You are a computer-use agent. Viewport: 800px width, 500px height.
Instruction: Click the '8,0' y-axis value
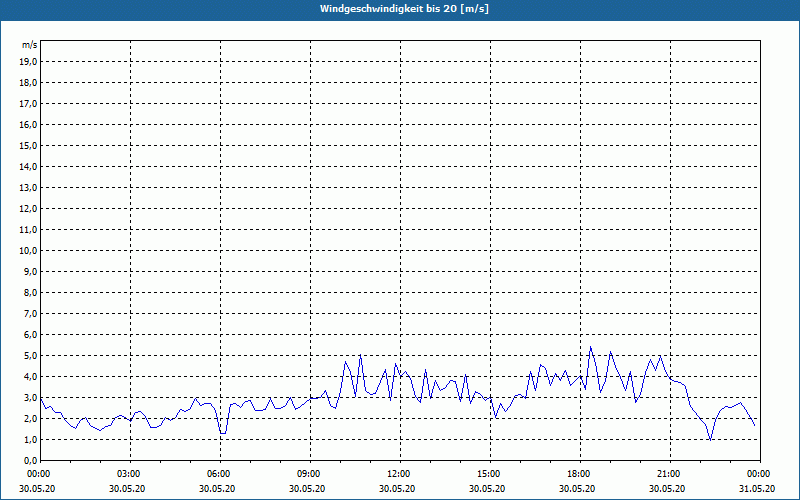[31, 293]
